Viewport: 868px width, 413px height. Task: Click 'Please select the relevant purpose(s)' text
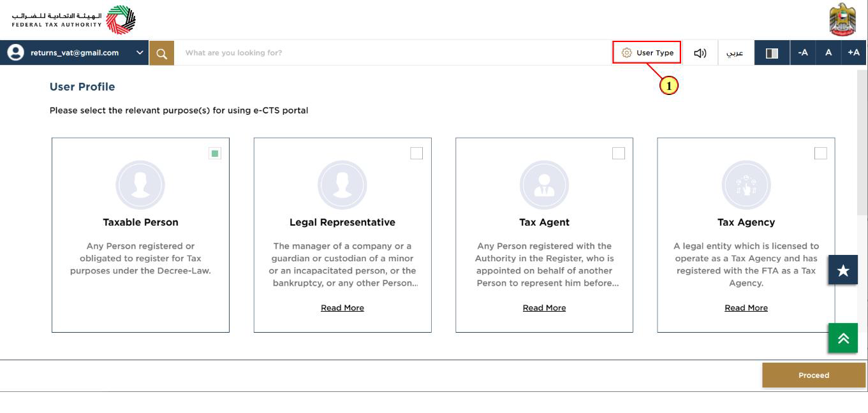tap(179, 110)
